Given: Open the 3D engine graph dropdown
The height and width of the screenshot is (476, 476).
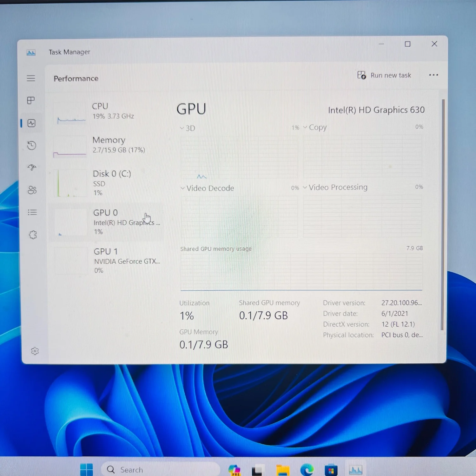Looking at the screenshot, I should [x=188, y=128].
